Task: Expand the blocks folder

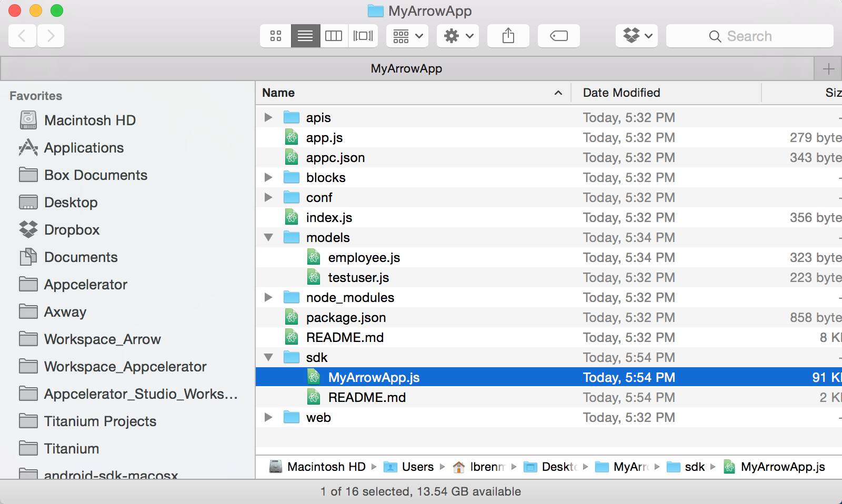Action: point(268,177)
